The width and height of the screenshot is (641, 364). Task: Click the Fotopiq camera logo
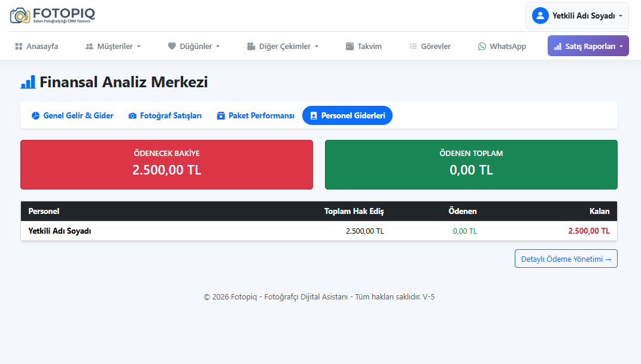[x=19, y=16]
